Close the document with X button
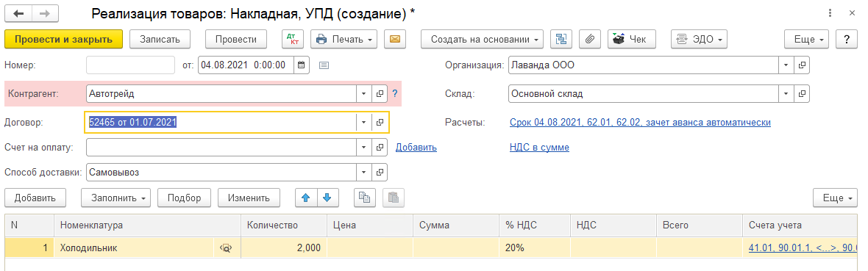Image resolution: width=868 pixels, height=271 pixels. tap(852, 12)
